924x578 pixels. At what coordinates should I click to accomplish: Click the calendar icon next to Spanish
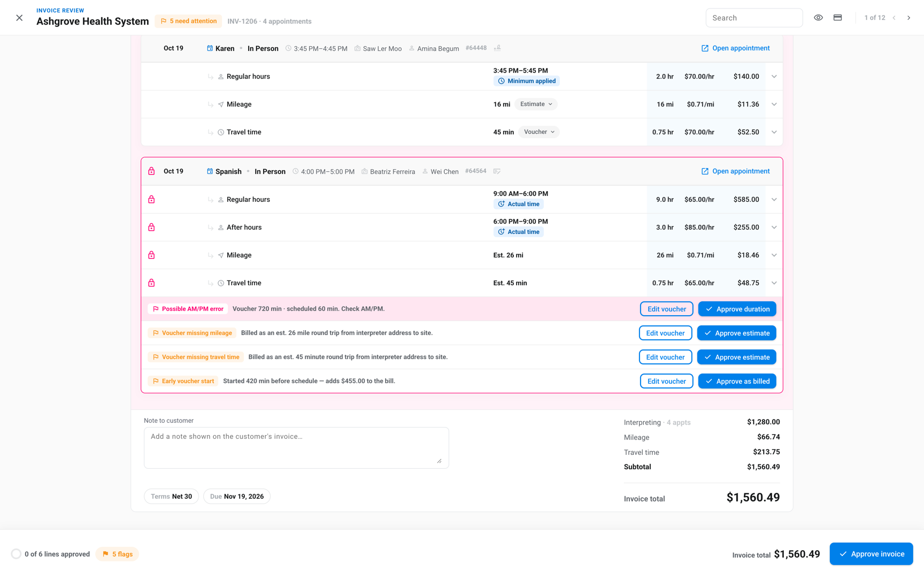210,171
